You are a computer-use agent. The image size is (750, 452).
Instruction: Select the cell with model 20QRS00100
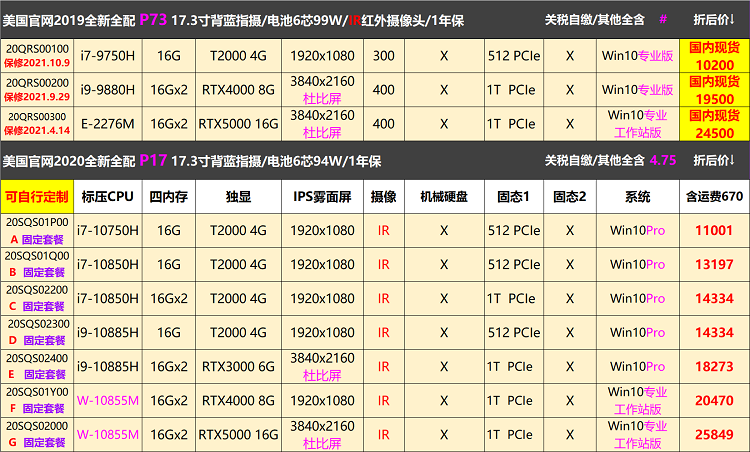[37, 56]
